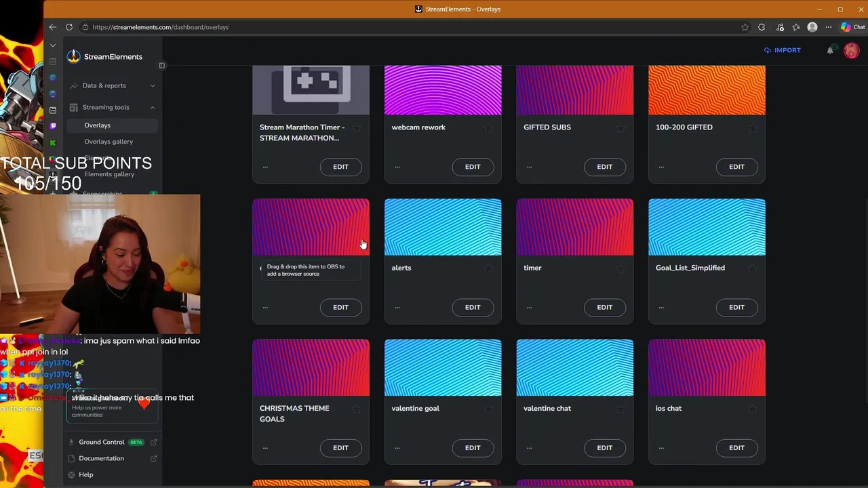Open Help in the sidebar
The image size is (868, 488).
(x=85, y=475)
